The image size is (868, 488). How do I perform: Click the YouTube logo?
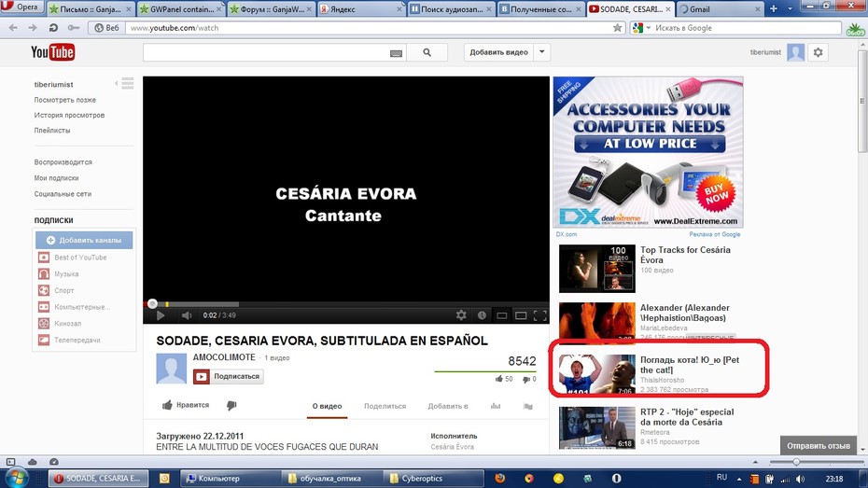(52, 52)
